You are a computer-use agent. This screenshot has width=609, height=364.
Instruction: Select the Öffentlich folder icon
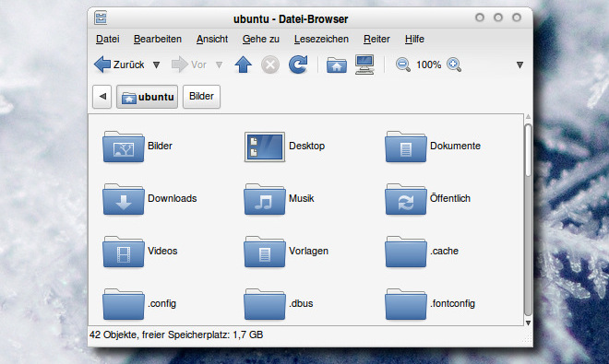click(406, 199)
